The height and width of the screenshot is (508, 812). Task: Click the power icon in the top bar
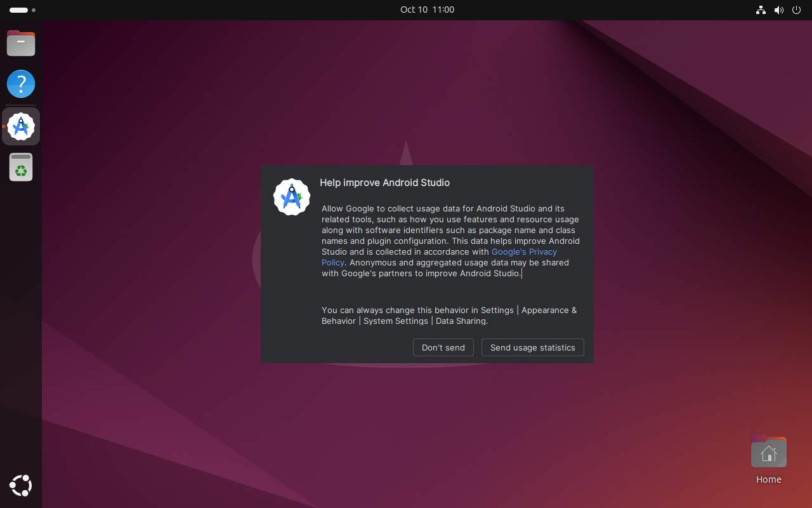coord(796,10)
